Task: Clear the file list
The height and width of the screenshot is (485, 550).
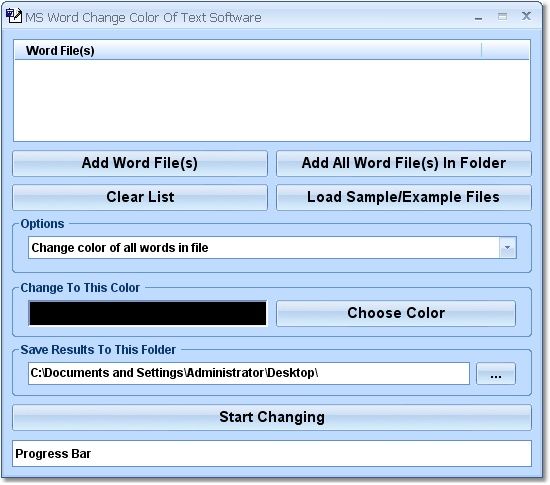Action: click(x=140, y=197)
